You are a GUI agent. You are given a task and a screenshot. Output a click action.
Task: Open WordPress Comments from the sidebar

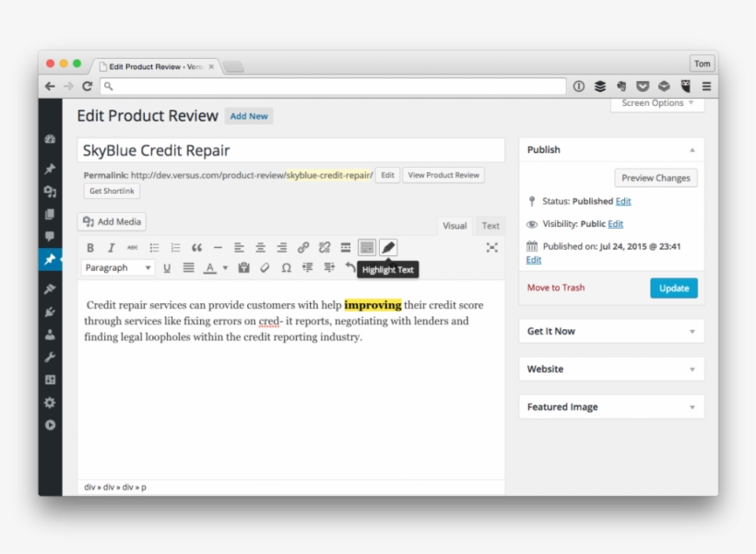tap(51, 237)
